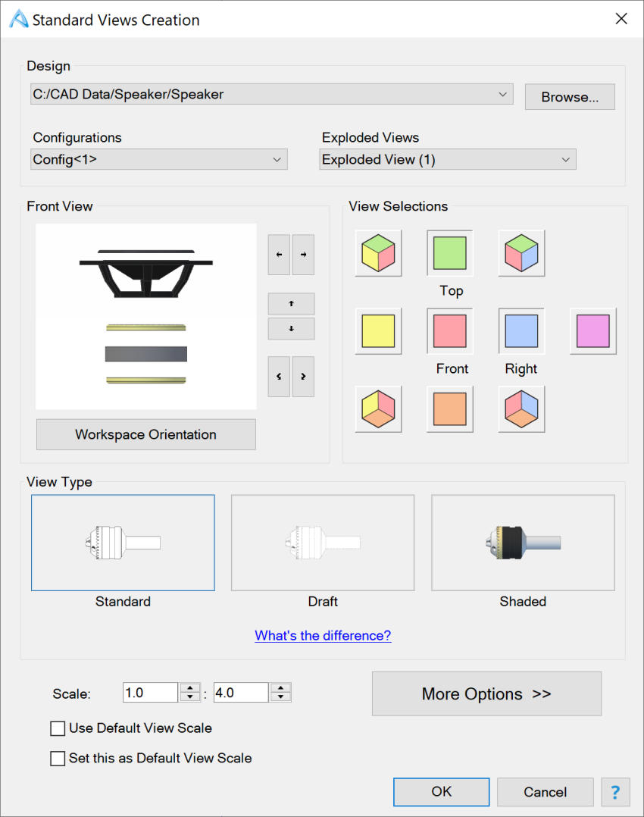This screenshot has width=644, height=817.
Task: Select the yellow Left view square
Action: 378,331
